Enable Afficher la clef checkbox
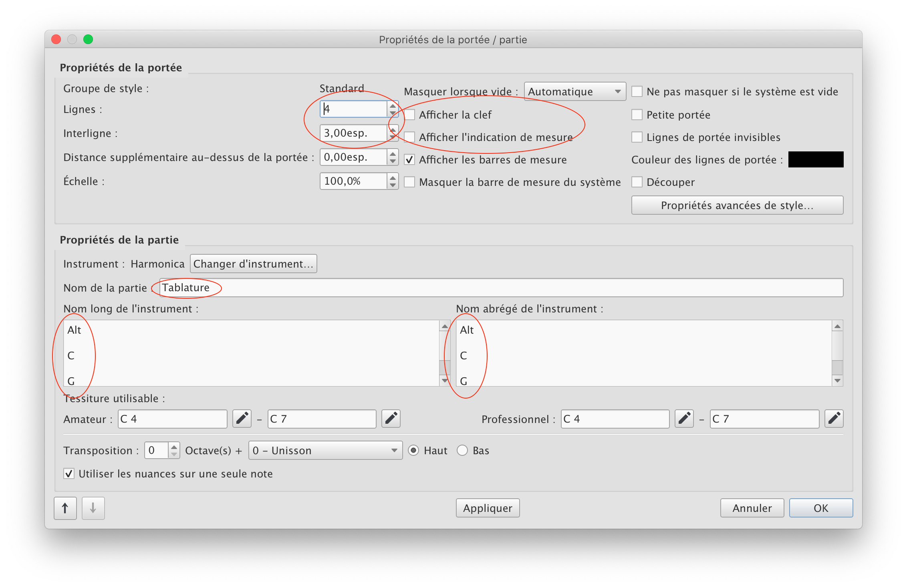Screen dimensions: 907x588 point(409,115)
